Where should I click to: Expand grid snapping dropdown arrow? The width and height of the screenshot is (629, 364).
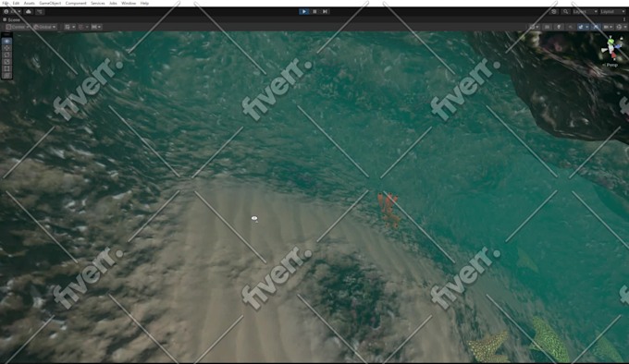point(73,27)
